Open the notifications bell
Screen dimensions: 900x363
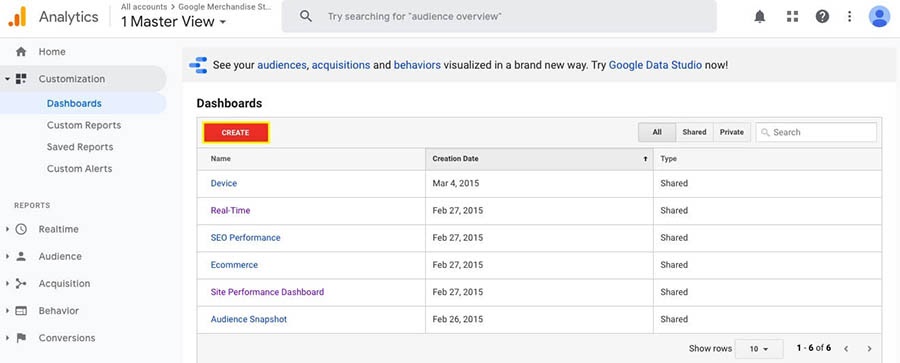(x=759, y=17)
